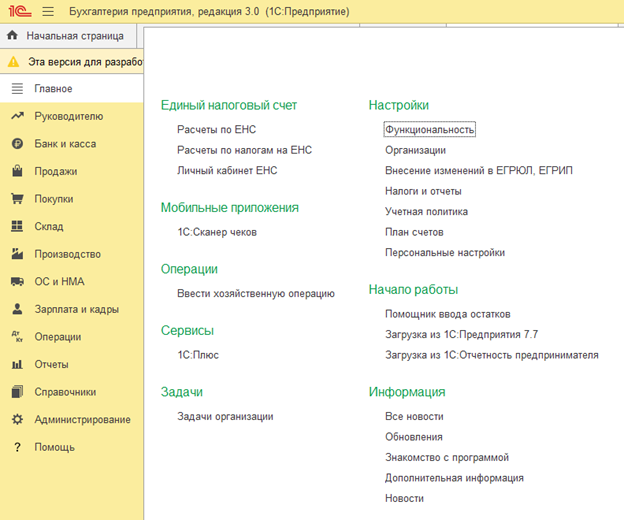624x520 pixels.
Task: Launch Помощник ввода остатков
Action: tap(448, 314)
